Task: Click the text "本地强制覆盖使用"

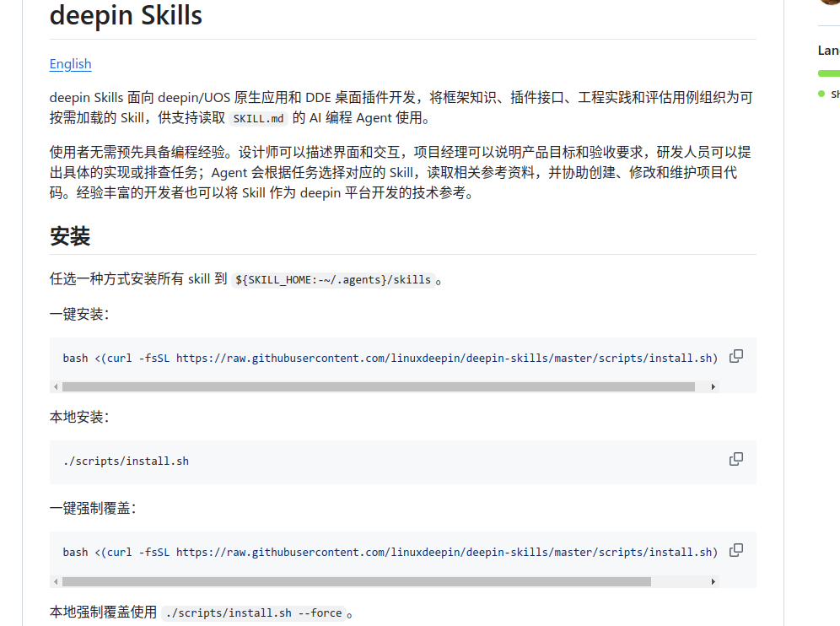Action: click(x=103, y=613)
